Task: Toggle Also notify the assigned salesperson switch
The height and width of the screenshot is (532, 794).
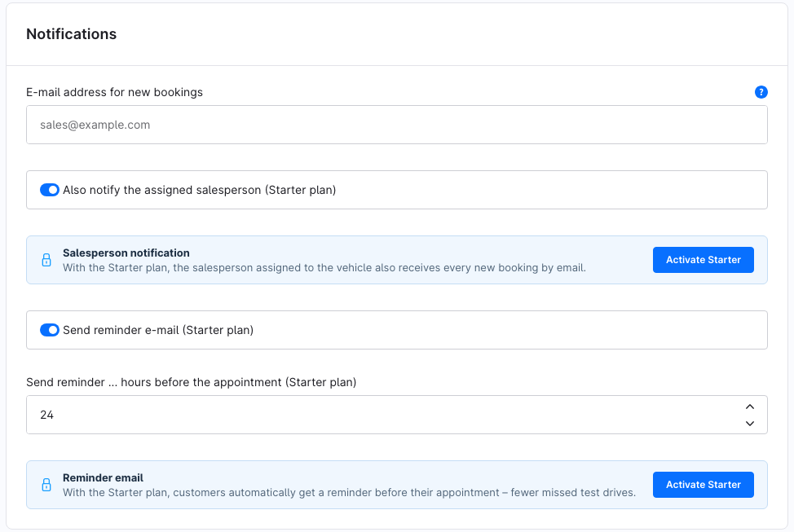Action: pyautogui.click(x=50, y=190)
